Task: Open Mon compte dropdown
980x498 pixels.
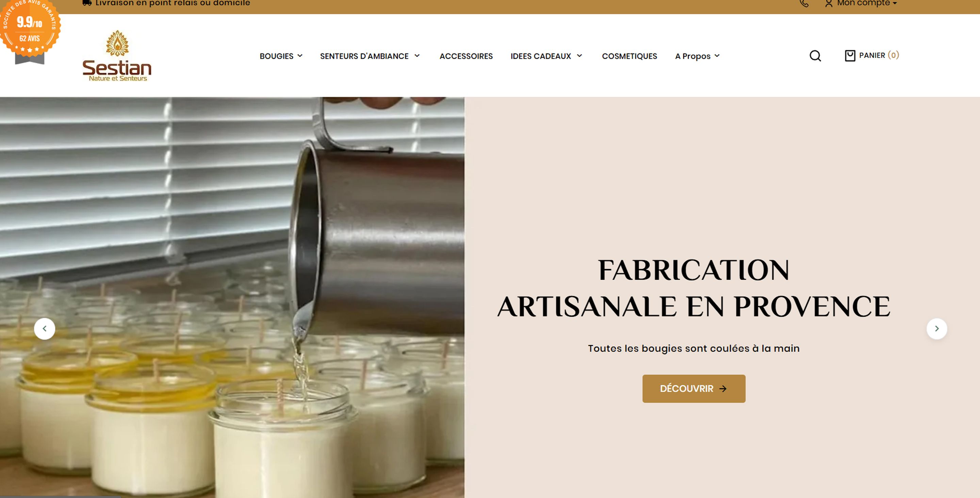Action: coord(867,3)
